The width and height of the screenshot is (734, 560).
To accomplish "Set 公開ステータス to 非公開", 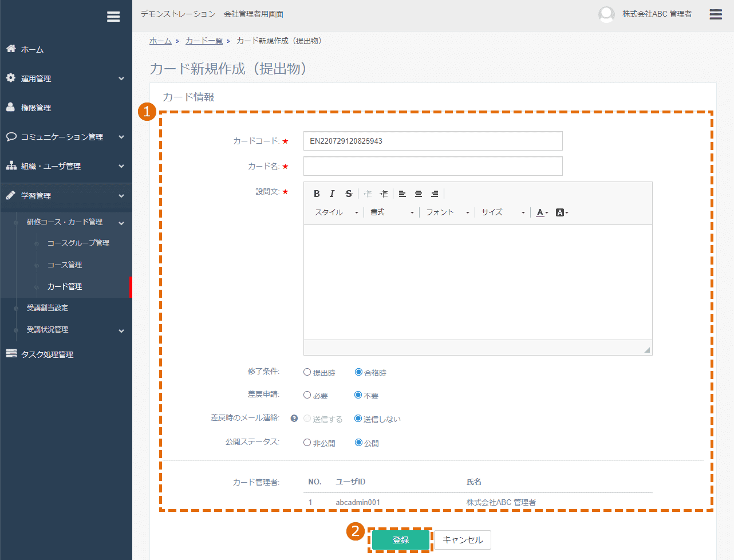I will tap(307, 443).
